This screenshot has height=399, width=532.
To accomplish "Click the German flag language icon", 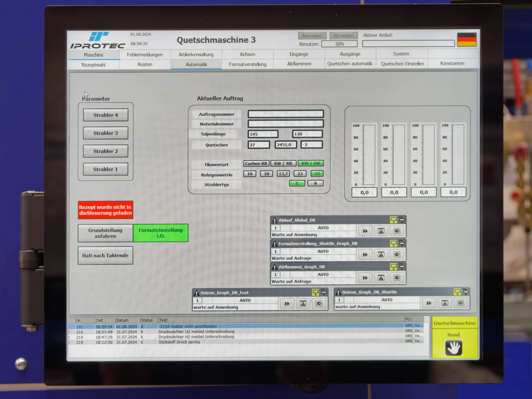I will coord(467,39).
